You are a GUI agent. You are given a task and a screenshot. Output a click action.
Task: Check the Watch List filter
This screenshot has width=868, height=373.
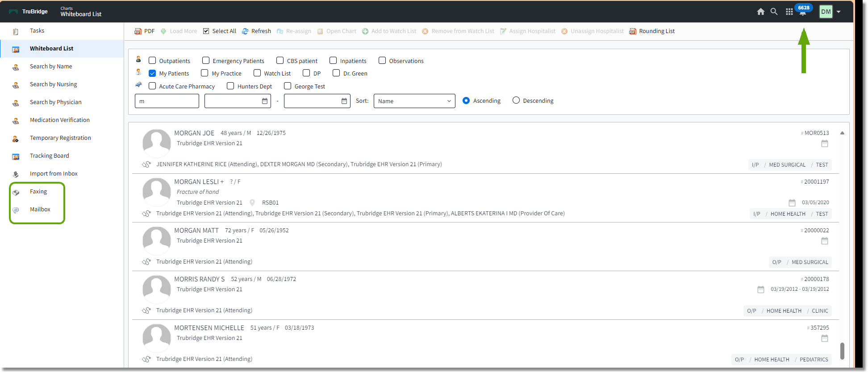[x=257, y=73]
